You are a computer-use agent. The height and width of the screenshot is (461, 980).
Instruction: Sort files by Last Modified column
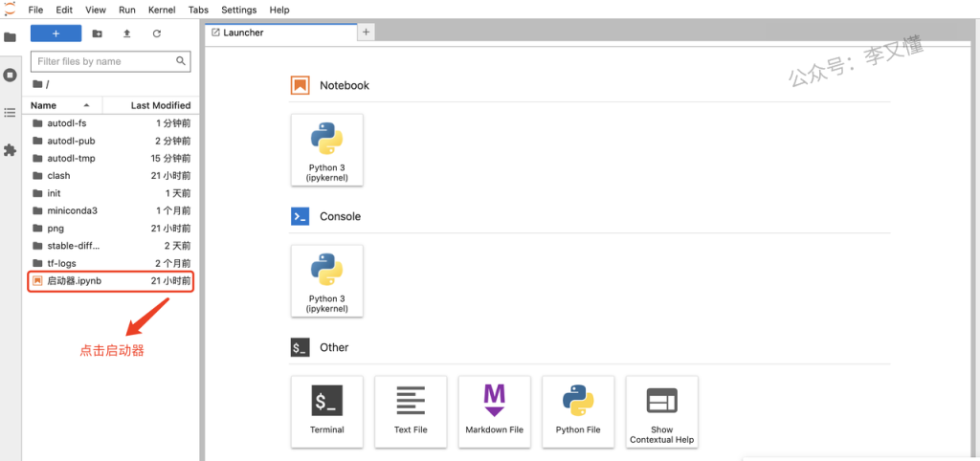(x=160, y=105)
